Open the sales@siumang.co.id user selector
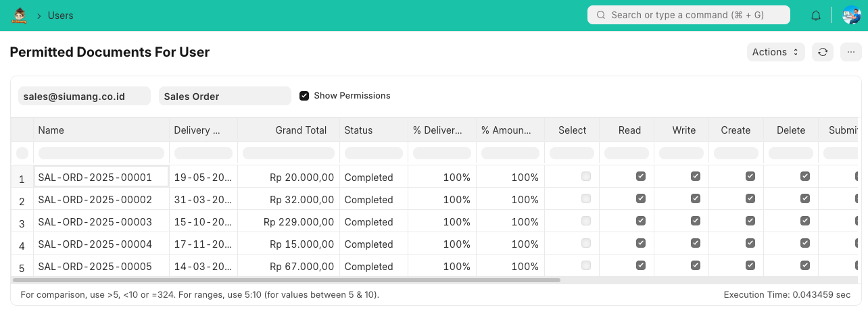 (x=84, y=96)
